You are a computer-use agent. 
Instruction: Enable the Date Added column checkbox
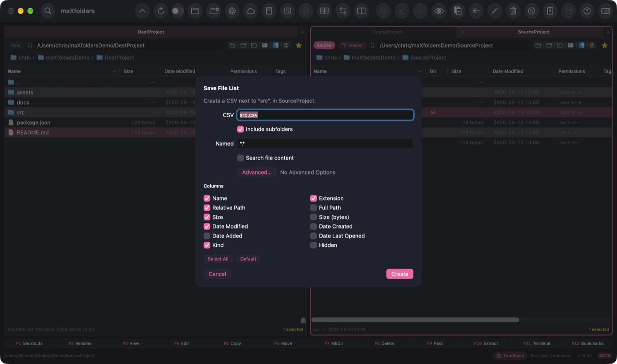click(x=207, y=236)
